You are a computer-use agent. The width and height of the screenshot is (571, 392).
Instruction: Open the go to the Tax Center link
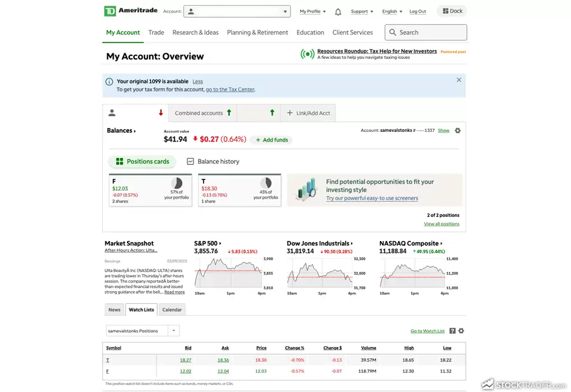click(230, 89)
